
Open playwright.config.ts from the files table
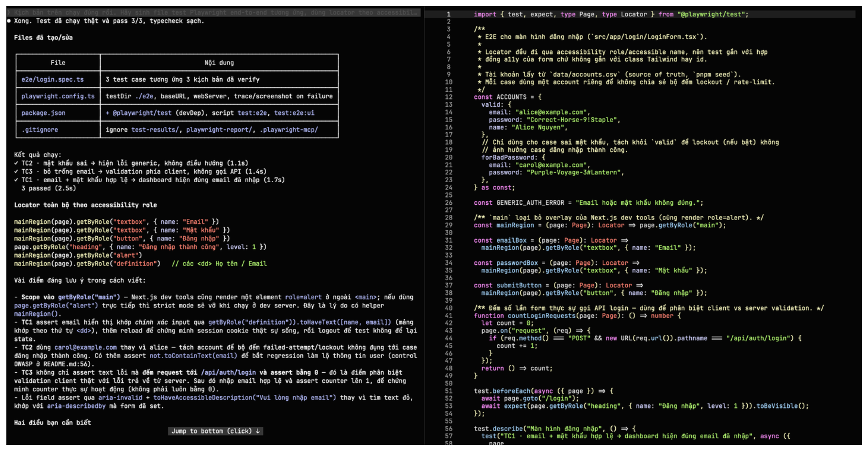click(58, 96)
